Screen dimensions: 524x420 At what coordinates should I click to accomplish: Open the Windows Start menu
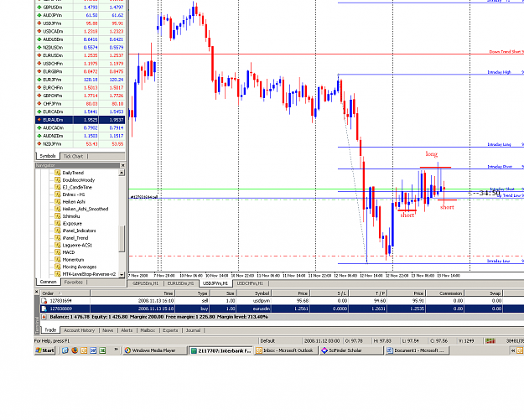click(x=45, y=350)
